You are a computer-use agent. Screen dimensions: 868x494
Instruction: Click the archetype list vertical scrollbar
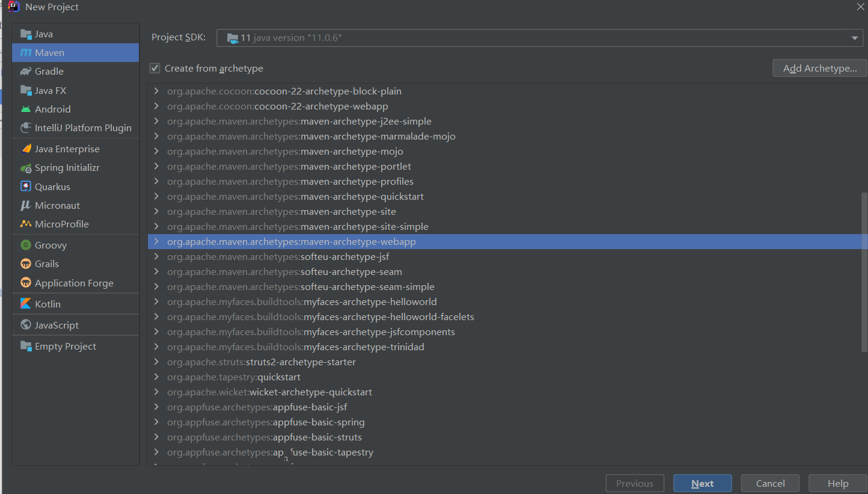click(864, 272)
